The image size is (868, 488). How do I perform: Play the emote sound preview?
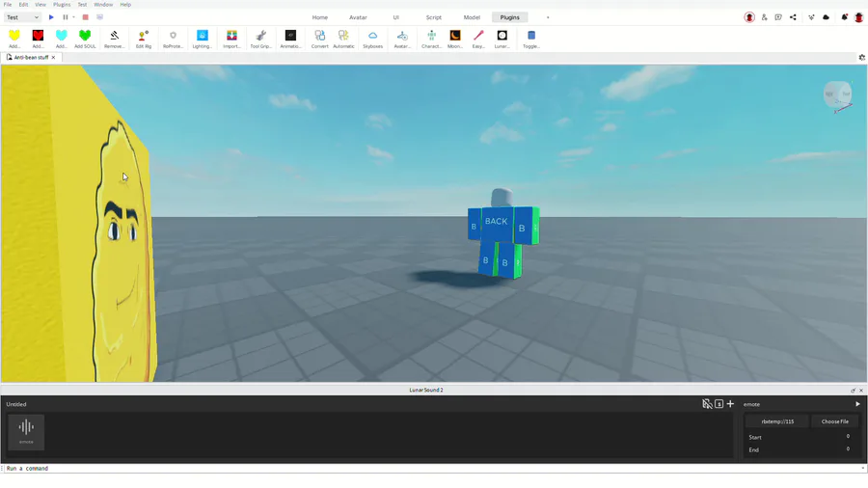(x=857, y=404)
